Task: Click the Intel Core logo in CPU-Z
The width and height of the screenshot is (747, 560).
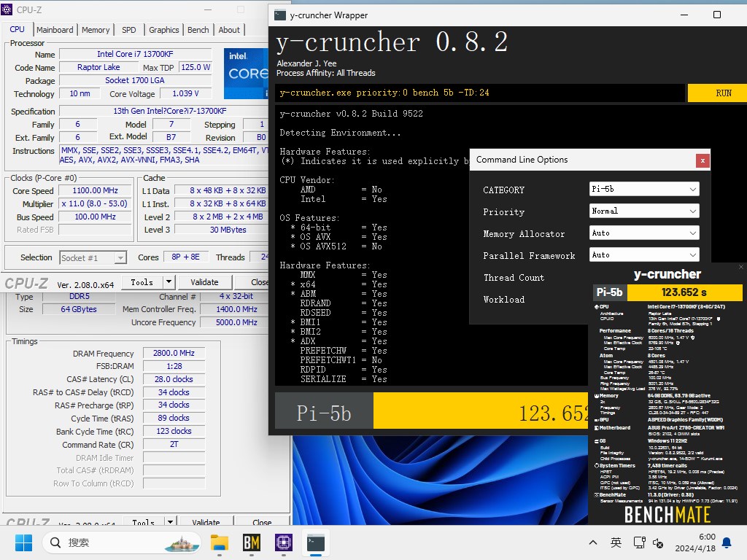Action: click(247, 73)
